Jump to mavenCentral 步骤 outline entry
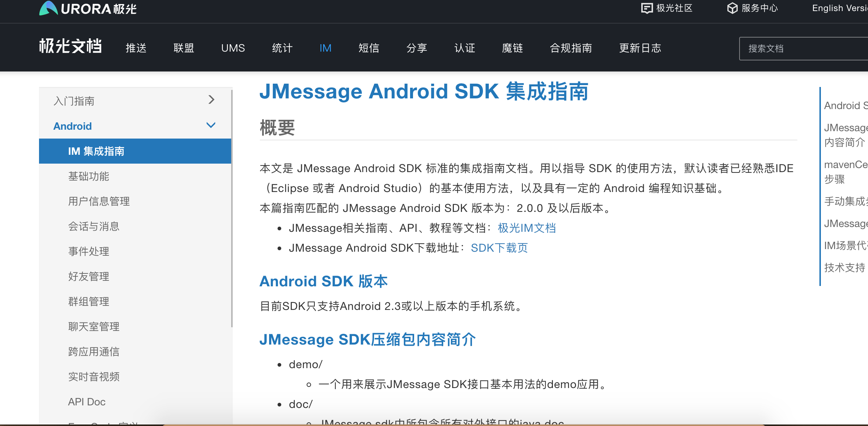The height and width of the screenshot is (426, 868). click(x=846, y=172)
